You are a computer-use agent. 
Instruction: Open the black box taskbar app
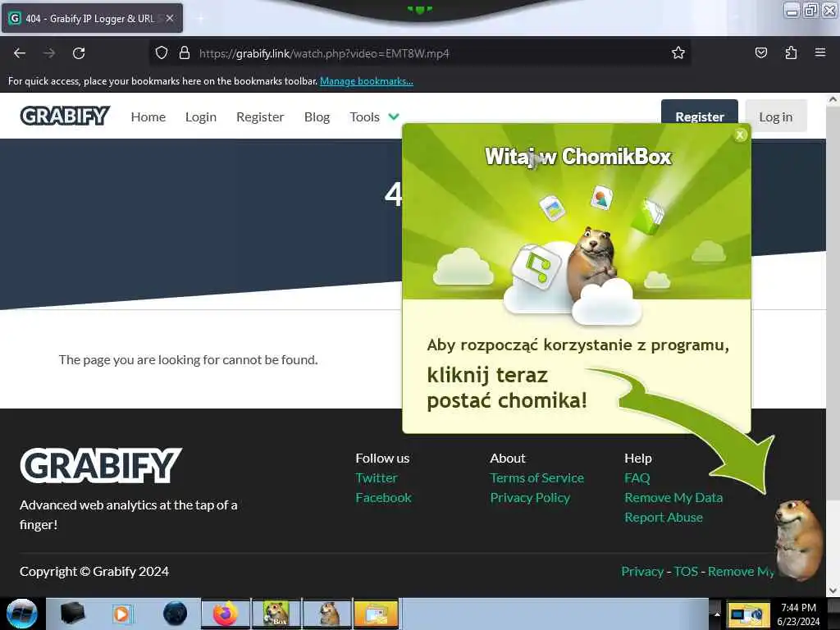coord(72,614)
